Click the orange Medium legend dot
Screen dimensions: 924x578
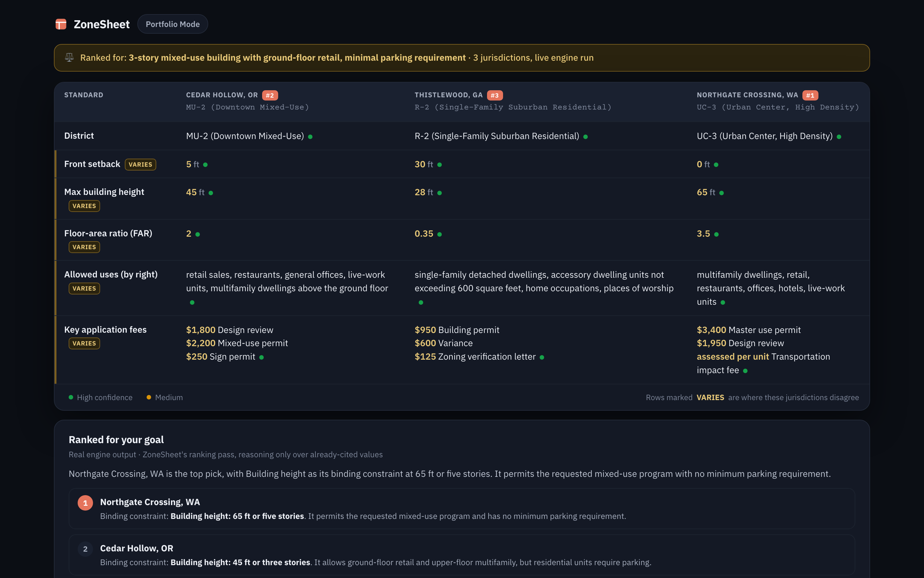149,398
